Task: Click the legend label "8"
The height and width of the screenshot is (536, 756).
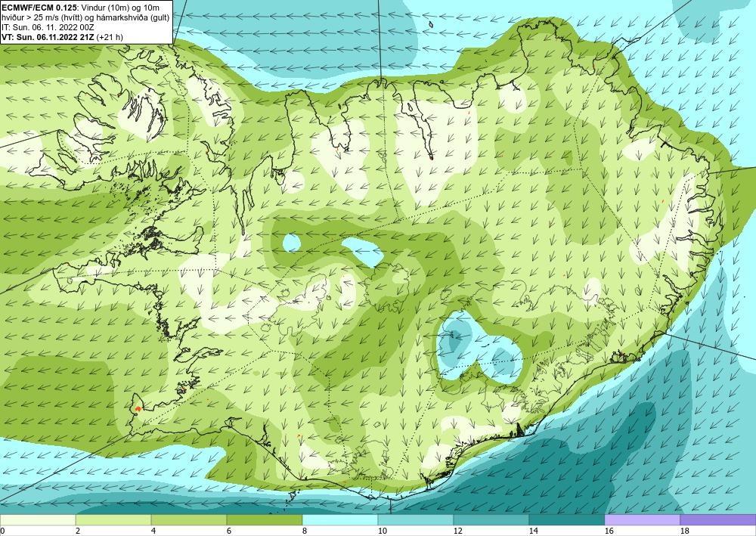Action: point(305,531)
